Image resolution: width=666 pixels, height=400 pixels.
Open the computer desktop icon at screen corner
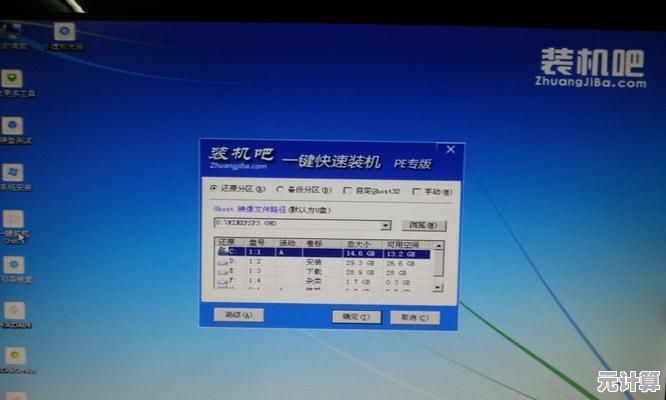(9, 32)
